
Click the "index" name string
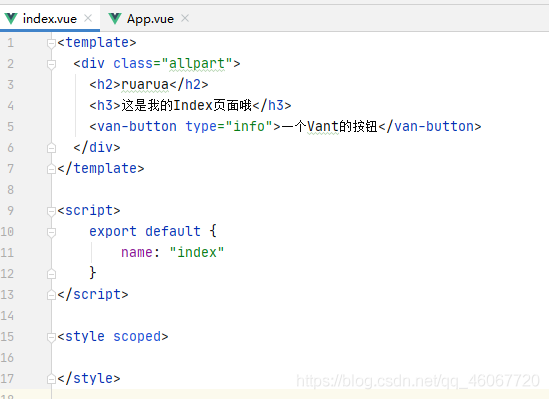tap(197, 252)
